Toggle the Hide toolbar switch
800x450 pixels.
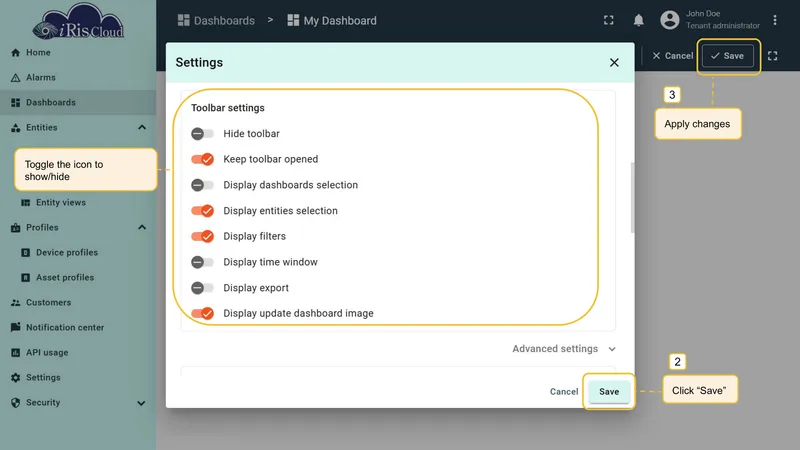(x=202, y=134)
